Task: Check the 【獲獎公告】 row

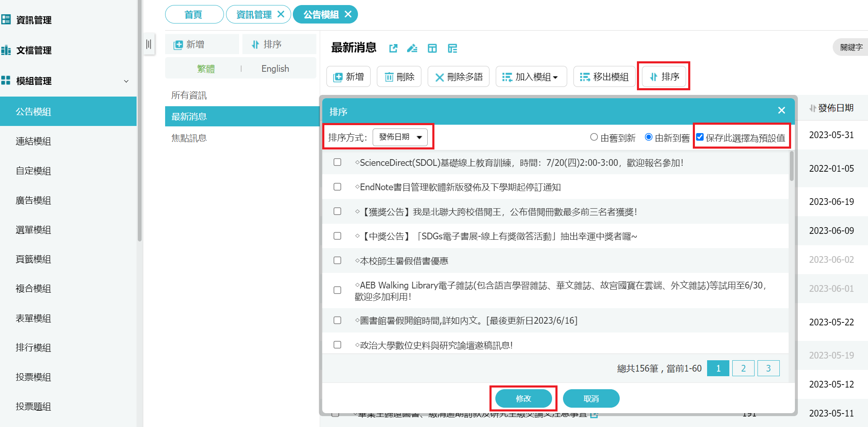Action: pyautogui.click(x=337, y=211)
